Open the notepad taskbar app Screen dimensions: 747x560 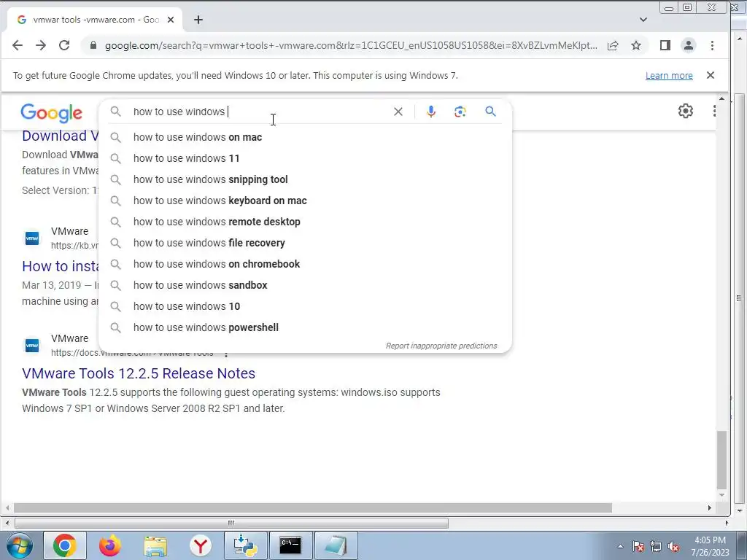pyautogui.click(x=336, y=545)
